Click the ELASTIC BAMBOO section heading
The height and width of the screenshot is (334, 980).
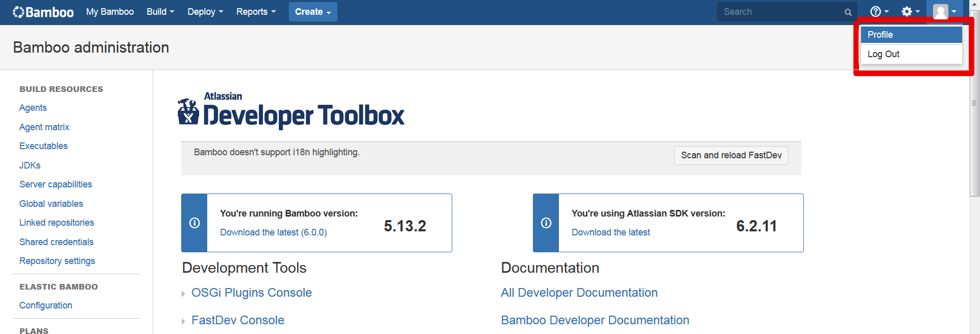(x=59, y=287)
